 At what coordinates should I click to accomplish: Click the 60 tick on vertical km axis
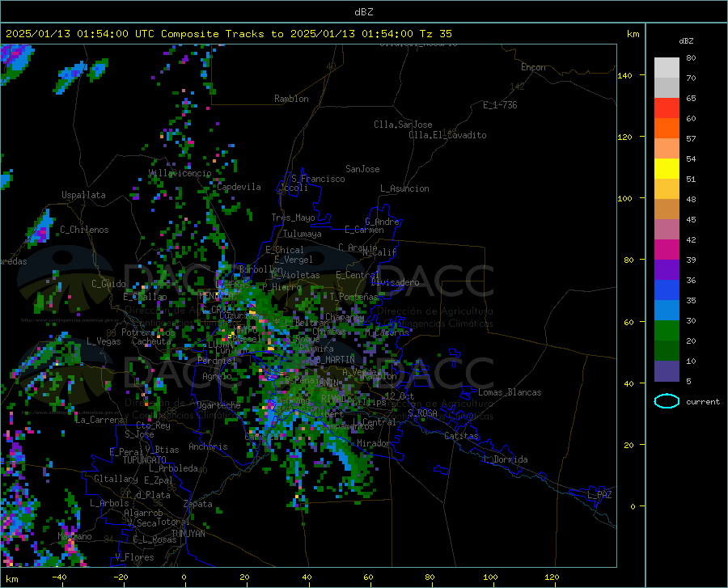(x=629, y=322)
